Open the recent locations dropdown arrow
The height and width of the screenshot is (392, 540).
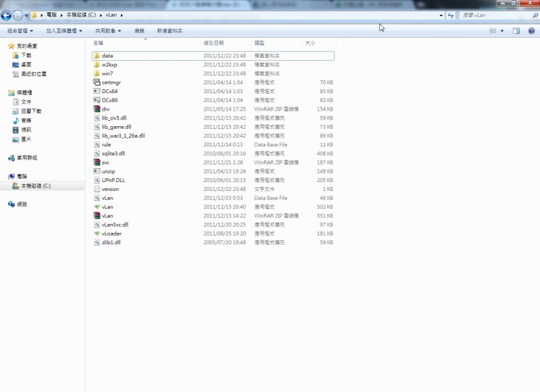26,16
